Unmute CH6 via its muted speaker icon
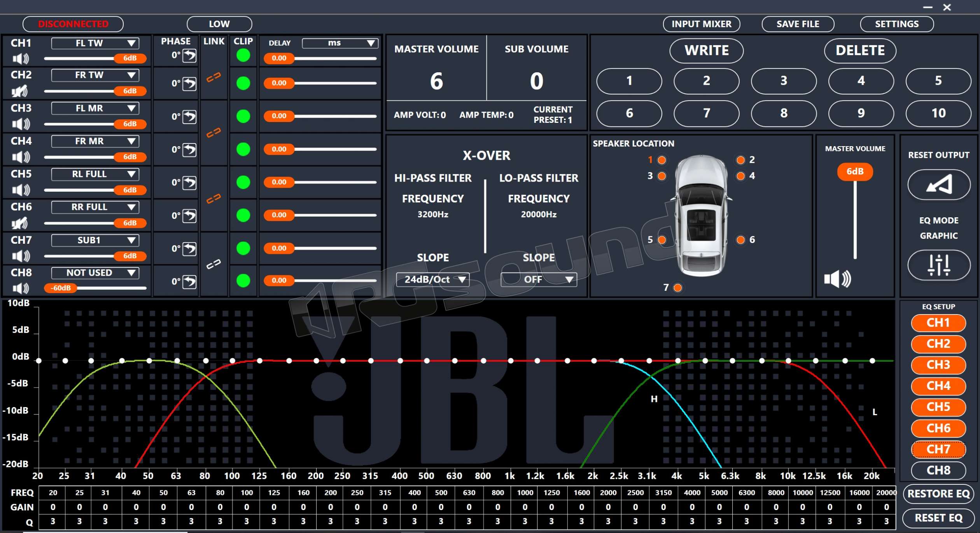Screen dimensions: 980x533 point(20,223)
